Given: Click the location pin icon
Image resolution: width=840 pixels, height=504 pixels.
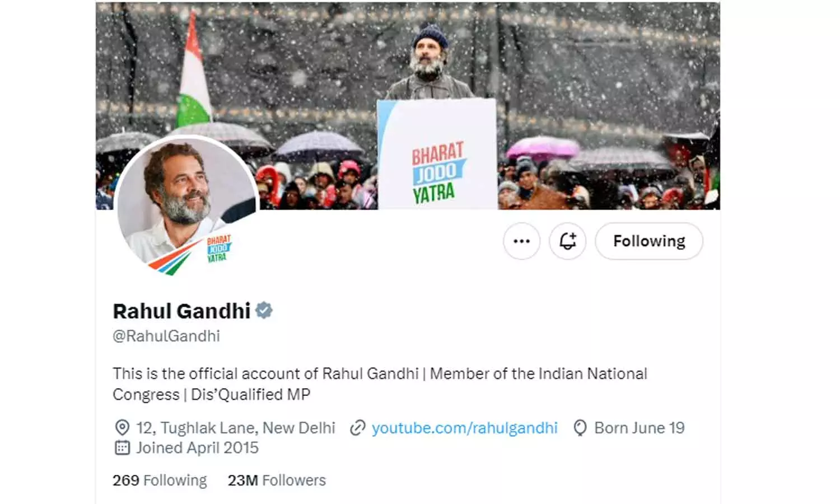Looking at the screenshot, I should click(x=122, y=428).
